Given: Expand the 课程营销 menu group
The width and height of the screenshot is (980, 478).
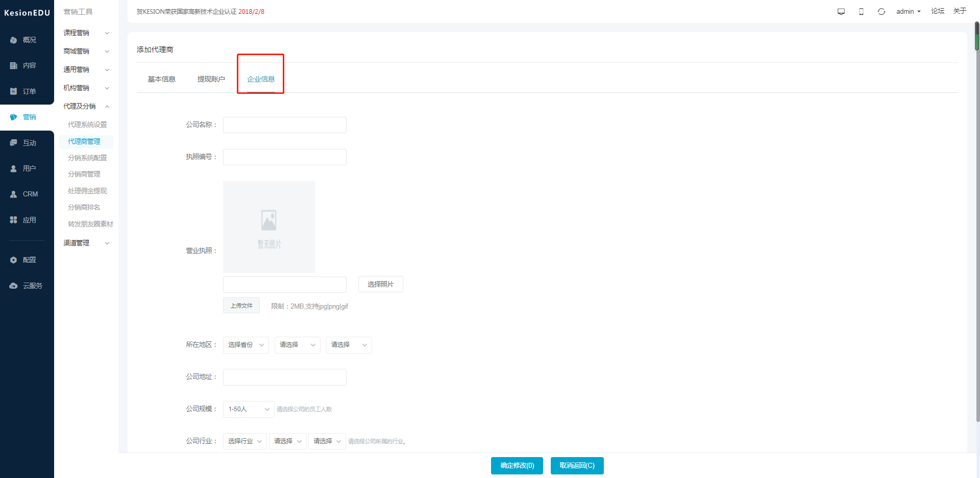Looking at the screenshot, I should point(86,33).
